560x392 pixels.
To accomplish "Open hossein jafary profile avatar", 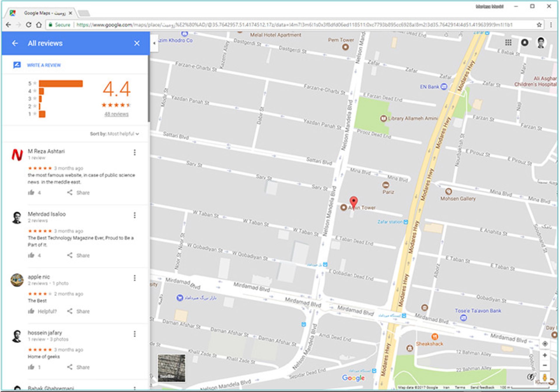I will coord(17,336).
